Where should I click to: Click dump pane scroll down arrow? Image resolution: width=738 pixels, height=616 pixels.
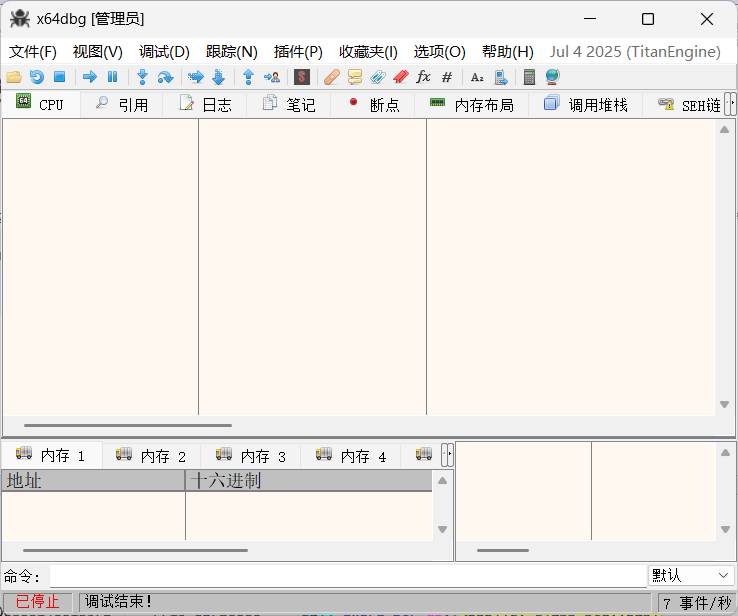pyautogui.click(x=442, y=529)
